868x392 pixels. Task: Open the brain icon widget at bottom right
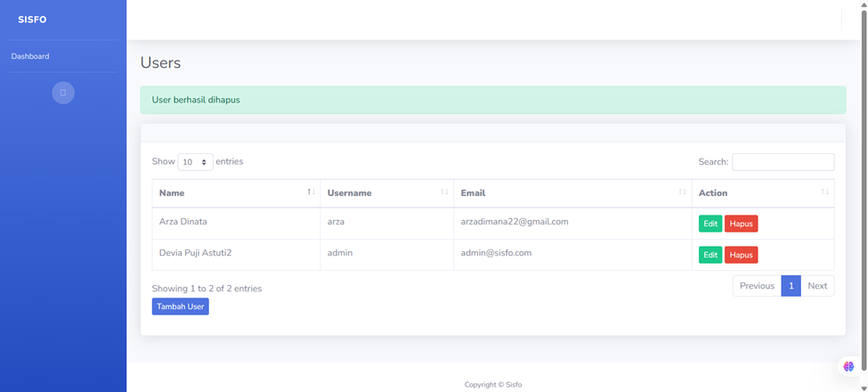click(848, 366)
